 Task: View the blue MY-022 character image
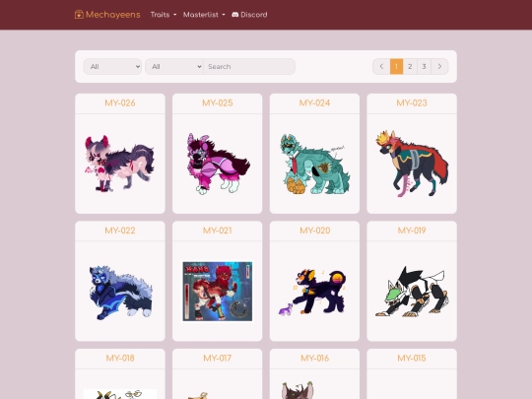tap(120, 292)
